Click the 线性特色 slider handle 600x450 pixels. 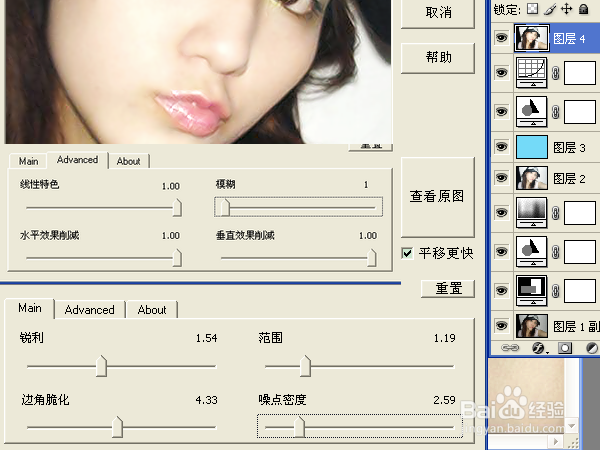point(177,208)
